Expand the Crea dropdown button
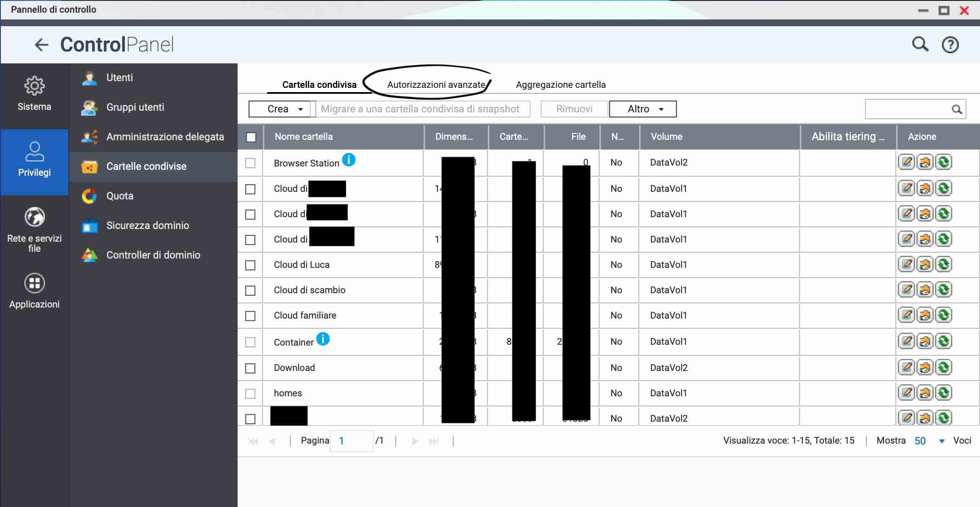This screenshot has height=507, width=980. coord(282,109)
